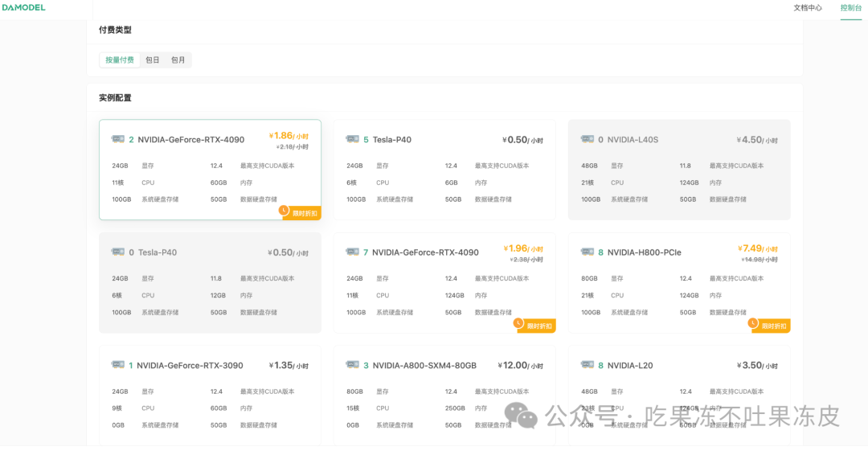Viewport: 868px width, 451px height.
Task: Click ¥12.00/小时 price on A800 card
Action: 520,366
